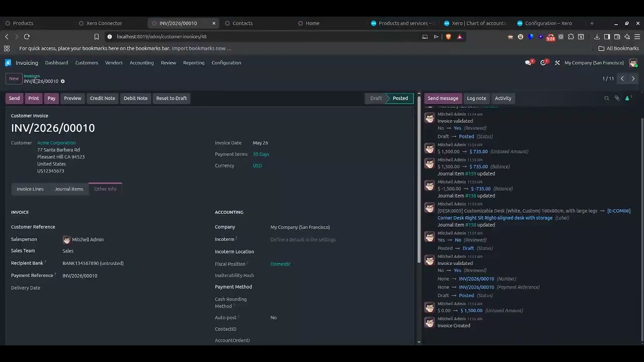Click Send message in chatter

pyautogui.click(x=443, y=99)
